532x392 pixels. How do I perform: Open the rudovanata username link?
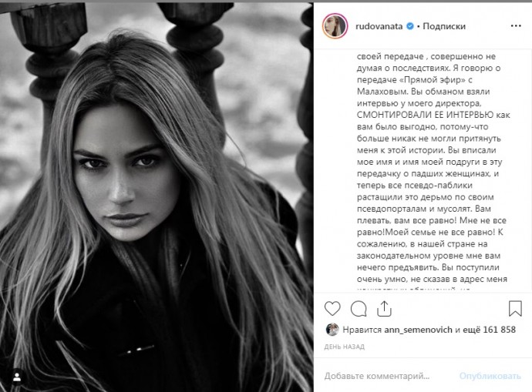[379, 26]
